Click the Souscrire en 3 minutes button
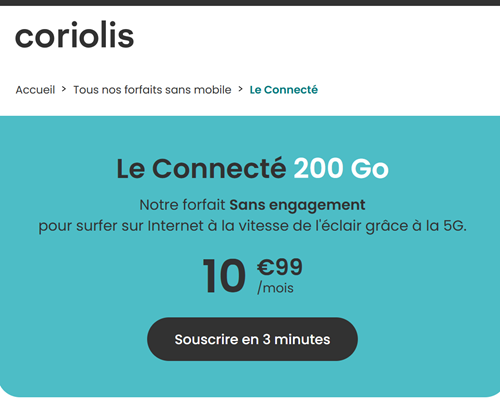The image size is (500, 400). (252, 339)
